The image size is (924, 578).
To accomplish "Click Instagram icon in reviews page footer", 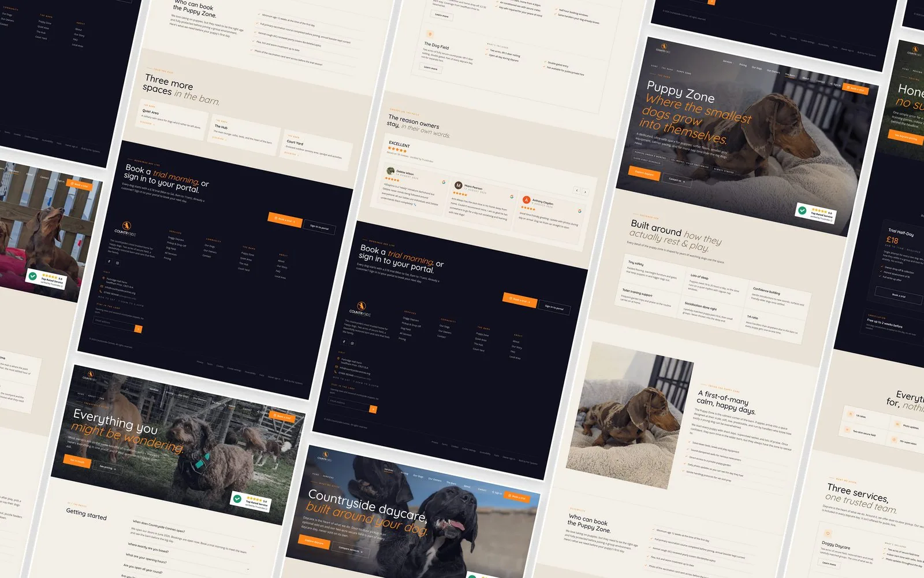I will point(352,343).
